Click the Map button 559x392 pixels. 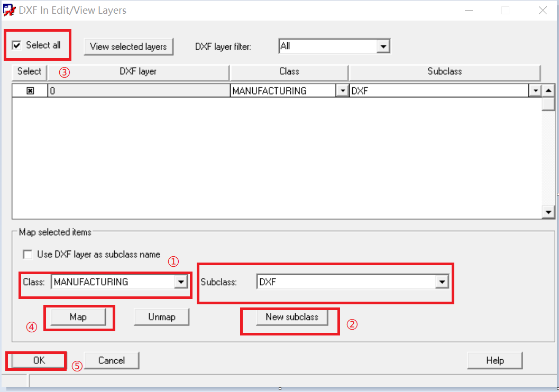tap(78, 317)
